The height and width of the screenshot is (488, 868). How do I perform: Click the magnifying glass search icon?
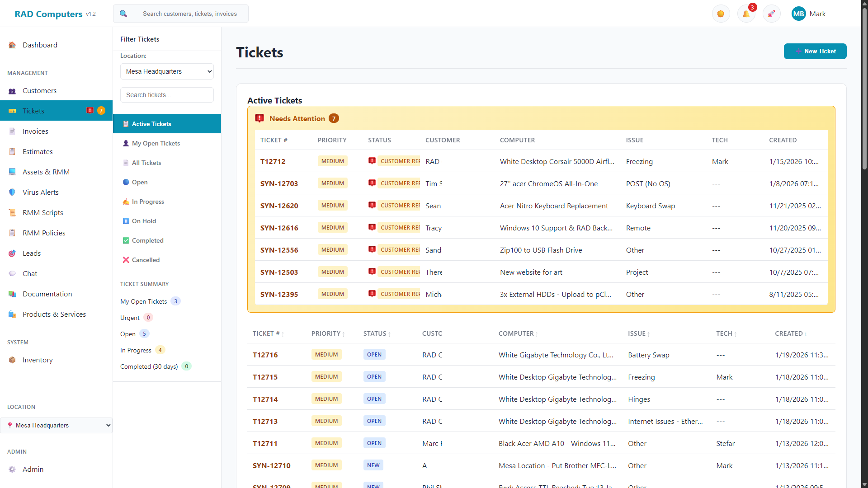pyautogui.click(x=123, y=14)
